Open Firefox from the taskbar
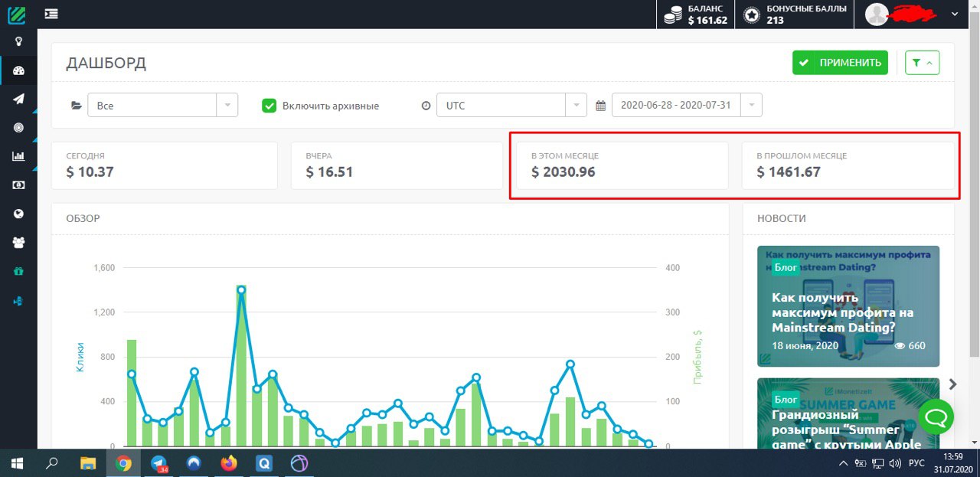Image resolution: width=980 pixels, height=477 pixels. (x=229, y=463)
